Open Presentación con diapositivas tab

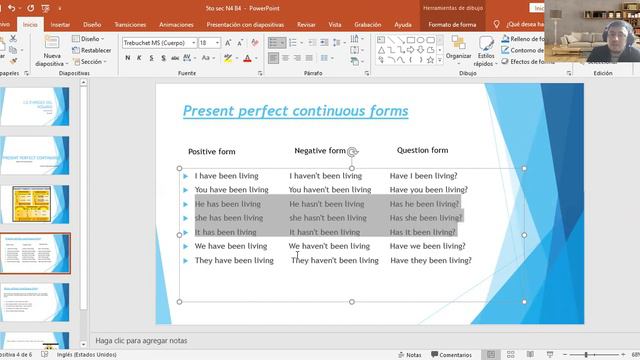[245, 24]
